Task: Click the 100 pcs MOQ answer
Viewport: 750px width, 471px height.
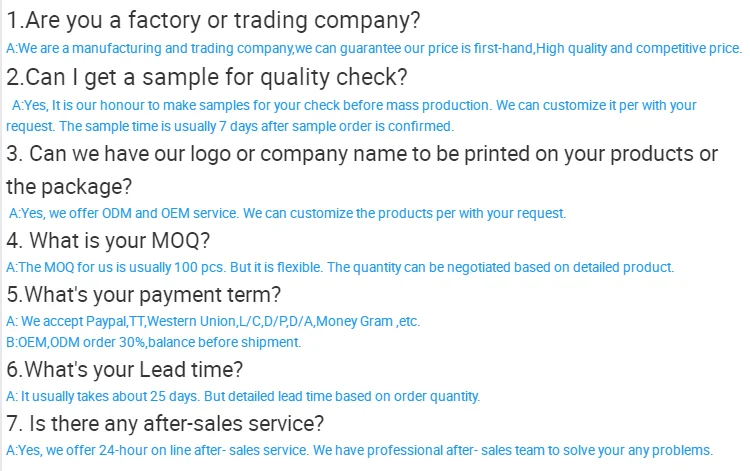Action: (340, 267)
